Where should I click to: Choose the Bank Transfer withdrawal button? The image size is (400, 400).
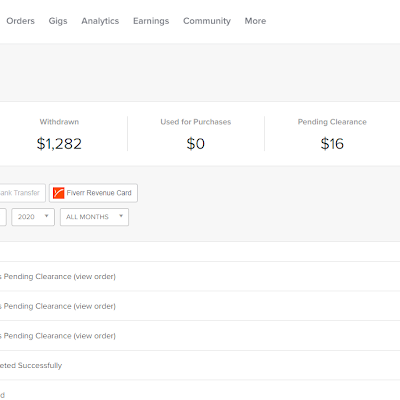pos(22,193)
